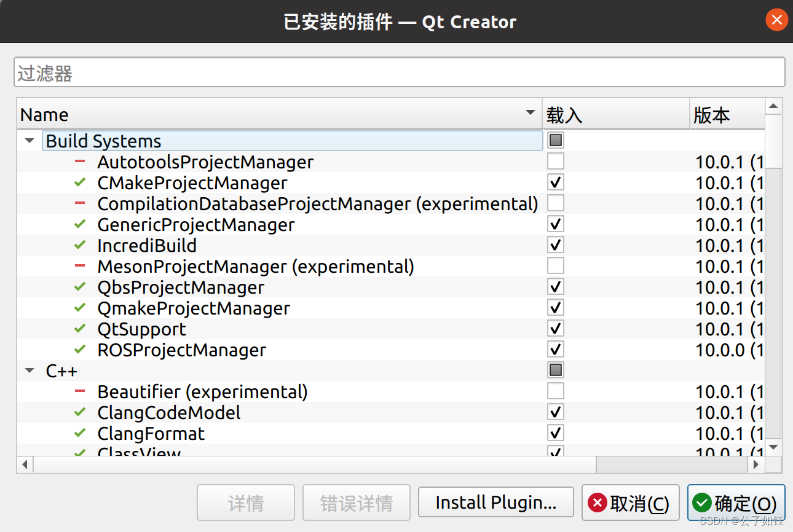The width and height of the screenshot is (793, 532).
Task: Collapse the Build Systems group
Action: point(29,141)
